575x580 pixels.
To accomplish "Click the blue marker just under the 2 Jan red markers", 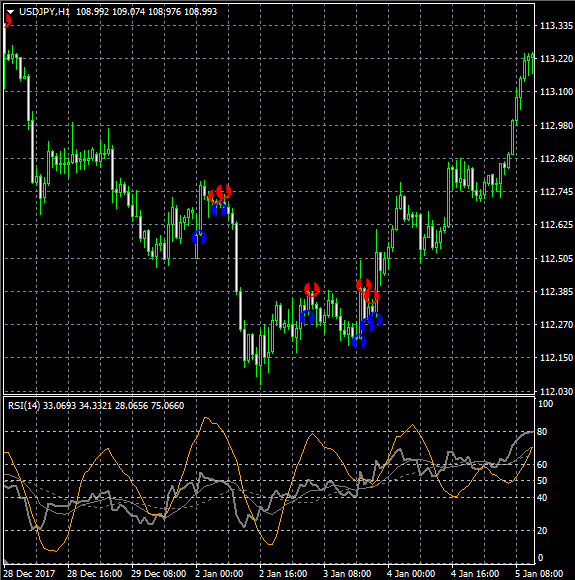I will [x=219, y=210].
